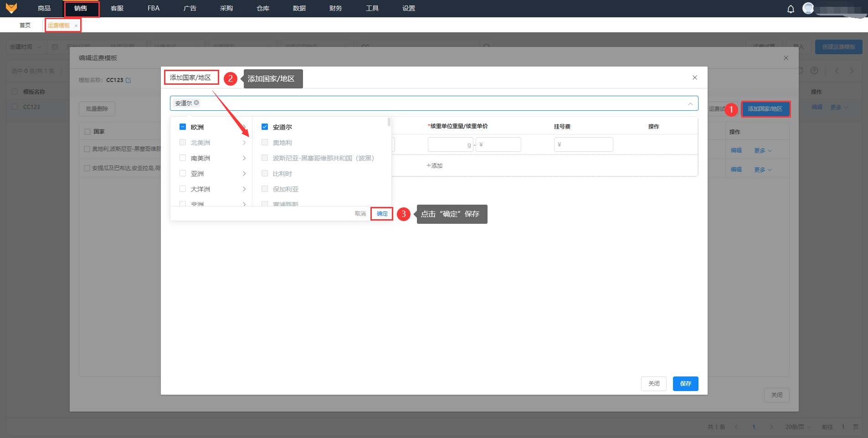
Task: Click 取消 in the country picker
Action: (360, 214)
